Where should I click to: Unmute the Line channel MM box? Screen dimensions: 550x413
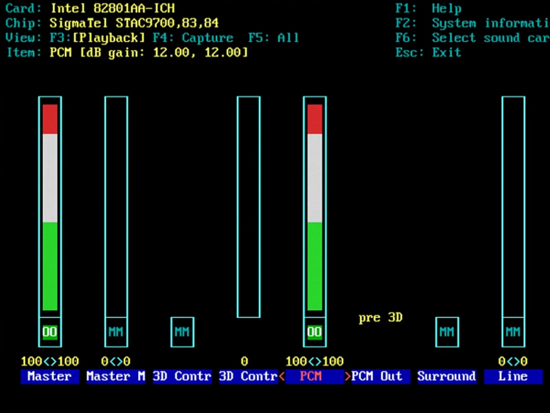tap(514, 332)
